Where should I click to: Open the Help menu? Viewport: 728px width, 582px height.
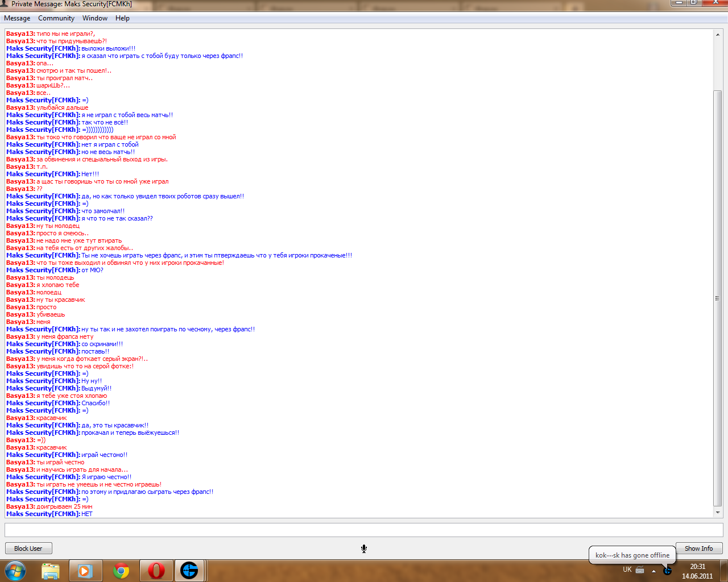122,18
